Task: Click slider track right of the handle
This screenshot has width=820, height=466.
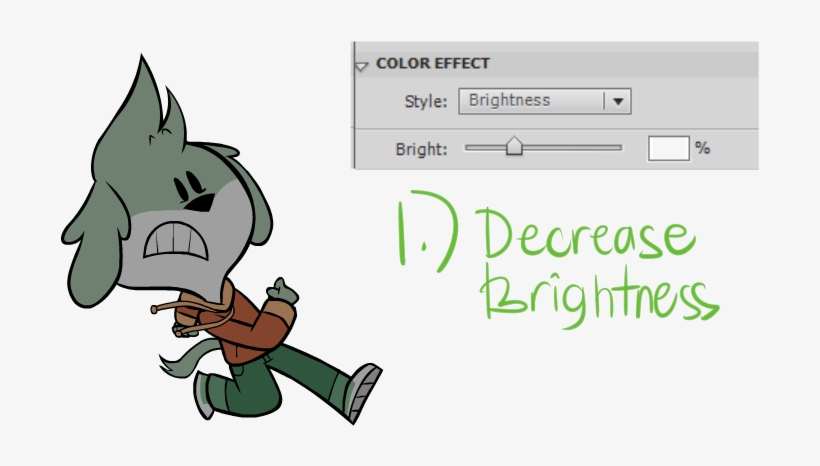Action: coord(570,148)
